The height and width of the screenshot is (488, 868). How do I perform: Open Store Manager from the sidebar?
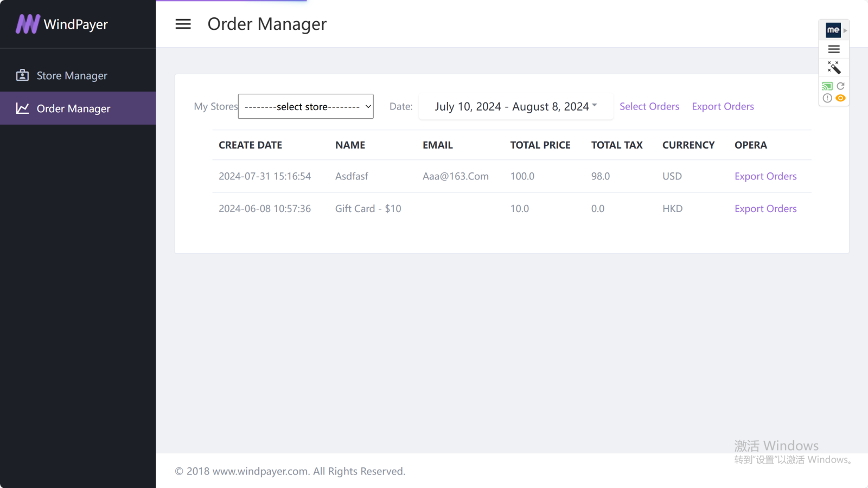pos(78,75)
